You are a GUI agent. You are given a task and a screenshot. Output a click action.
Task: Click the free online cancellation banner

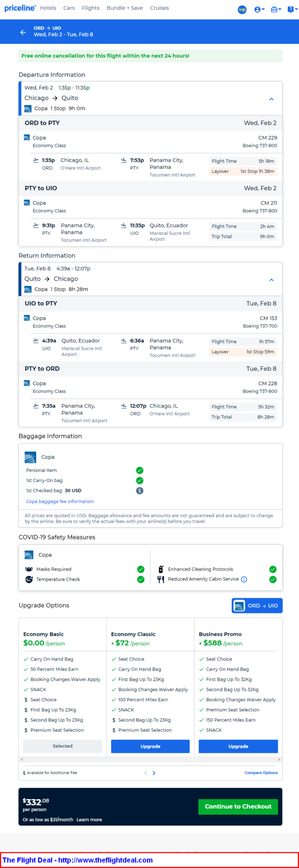(x=150, y=56)
